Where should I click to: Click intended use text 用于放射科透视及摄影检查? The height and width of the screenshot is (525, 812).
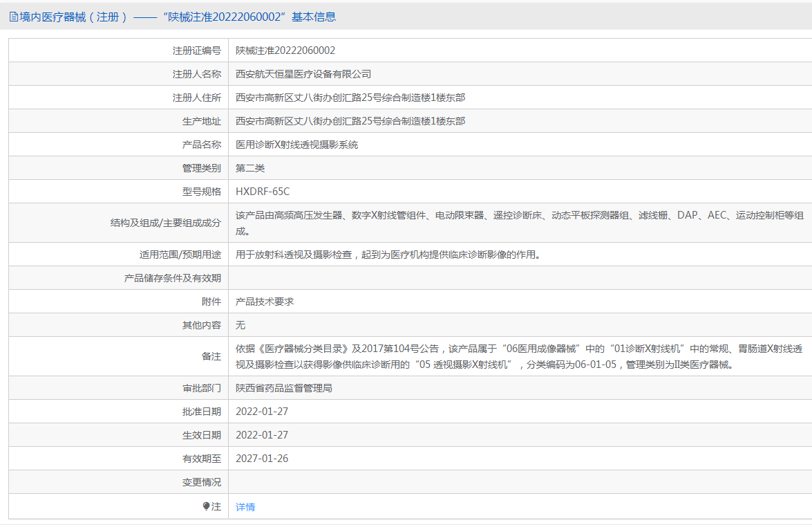389,255
